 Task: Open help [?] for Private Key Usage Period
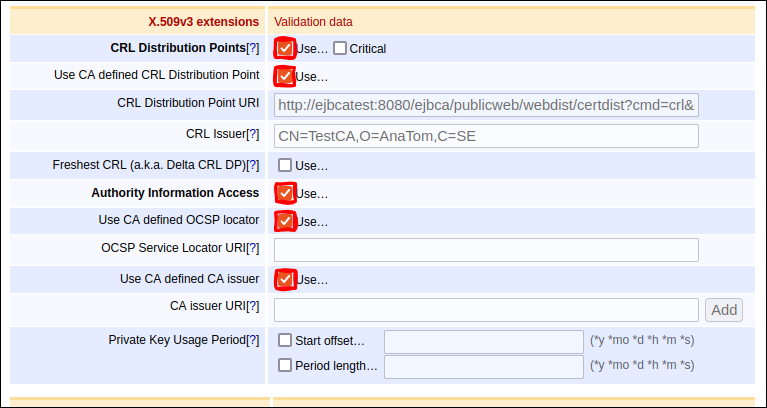pos(253,340)
